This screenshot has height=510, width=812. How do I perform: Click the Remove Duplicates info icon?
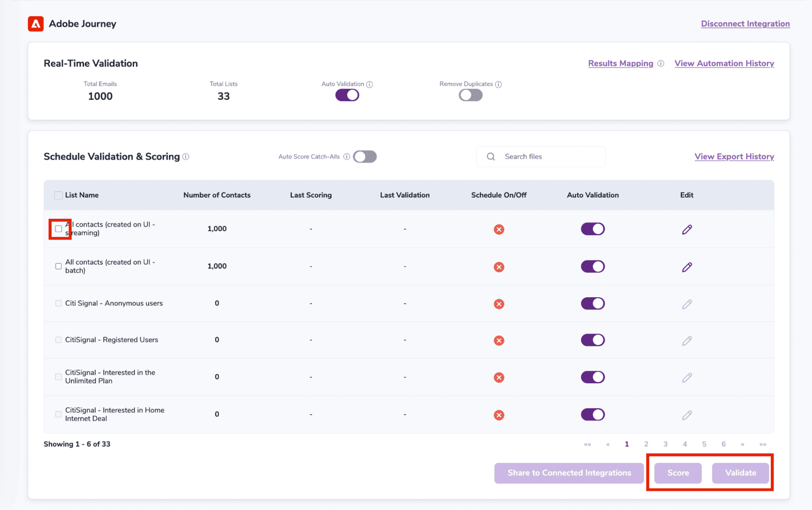[499, 84]
